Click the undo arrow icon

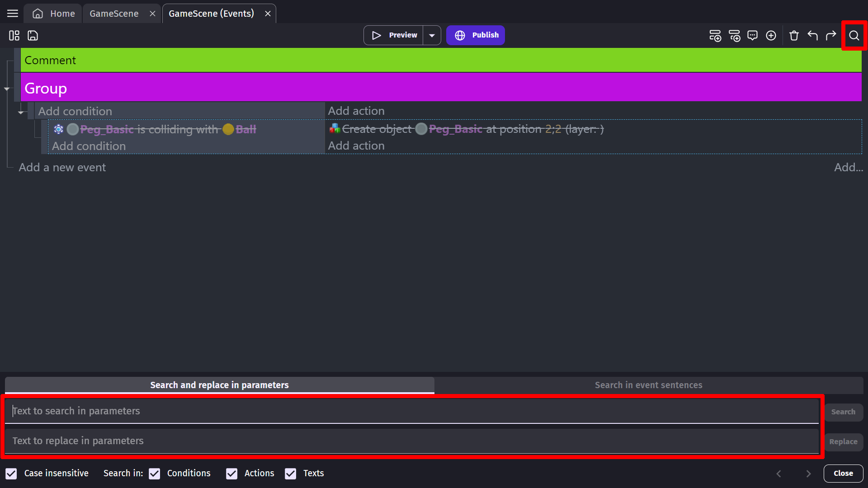click(x=812, y=35)
